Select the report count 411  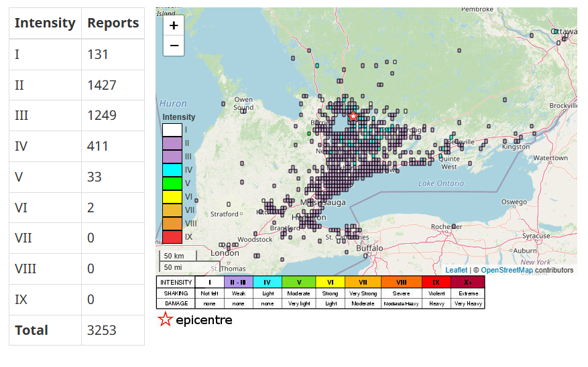coord(97,147)
